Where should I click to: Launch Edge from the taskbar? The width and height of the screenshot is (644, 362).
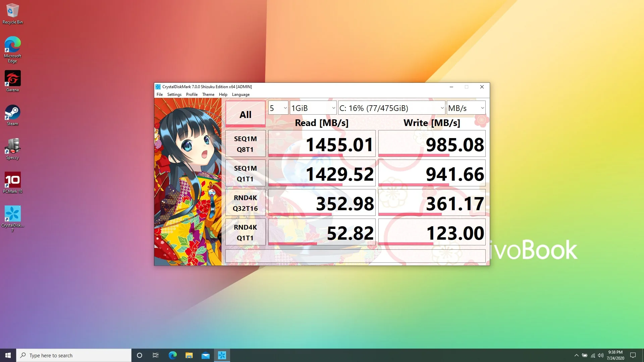172,355
